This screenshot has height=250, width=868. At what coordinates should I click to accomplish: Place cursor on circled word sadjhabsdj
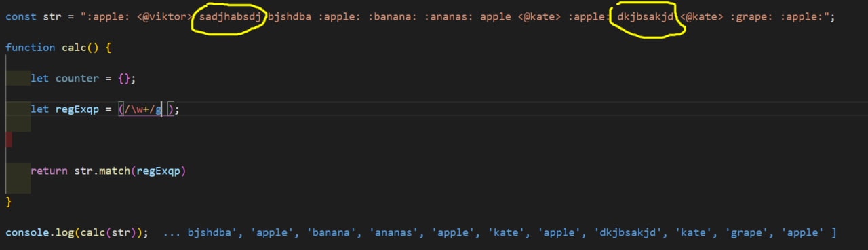click(230, 16)
